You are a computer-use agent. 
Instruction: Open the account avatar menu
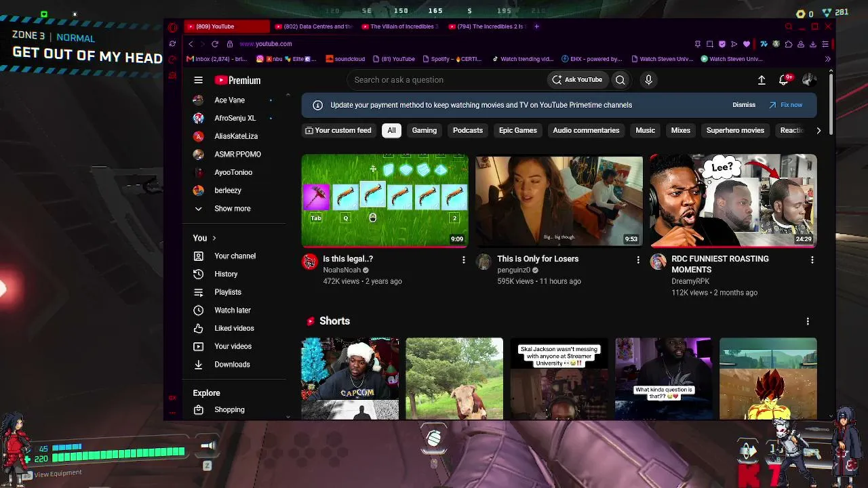pyautogui.click(x=808, y=80)
